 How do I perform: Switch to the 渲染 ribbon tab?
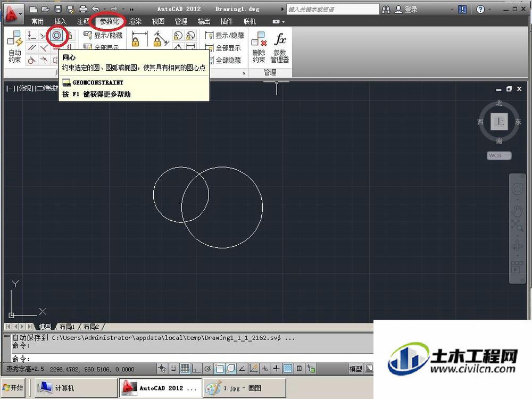point(135,21)
